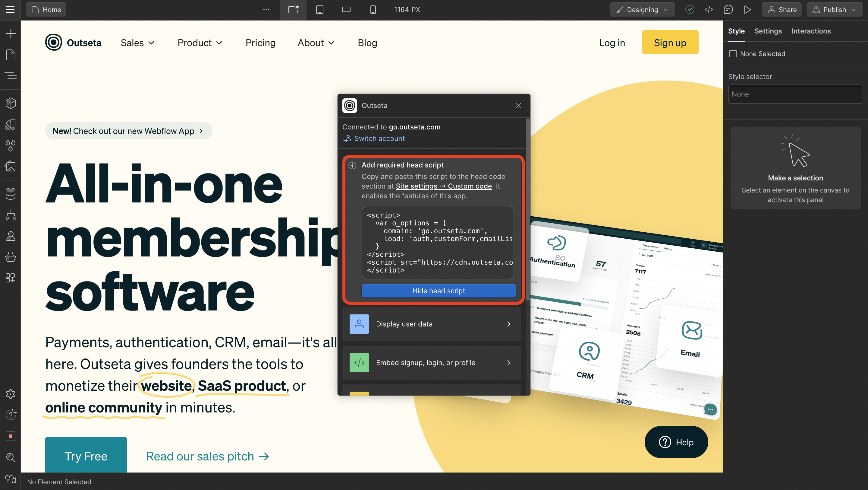This screenshot has width=868, height=490.
Task: Open the Components cube icon
Action: coord(11,103)
